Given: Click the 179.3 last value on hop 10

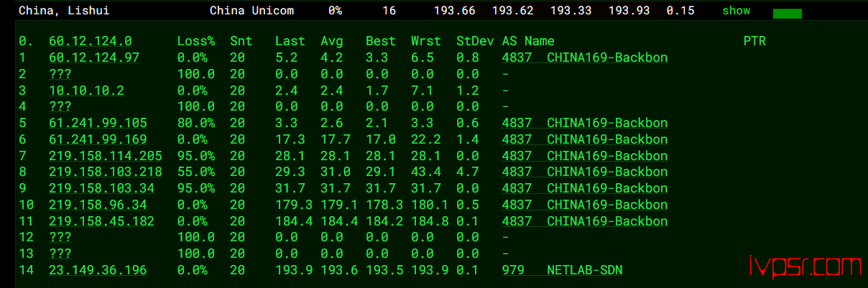Looking at the screenshot, I should point(294,205).
